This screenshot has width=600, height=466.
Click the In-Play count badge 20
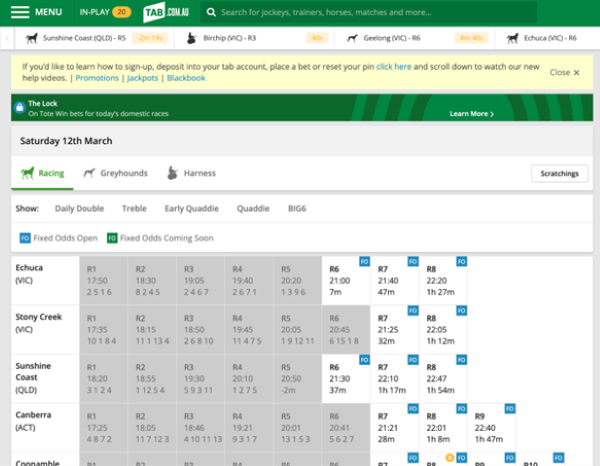(121, 12)
